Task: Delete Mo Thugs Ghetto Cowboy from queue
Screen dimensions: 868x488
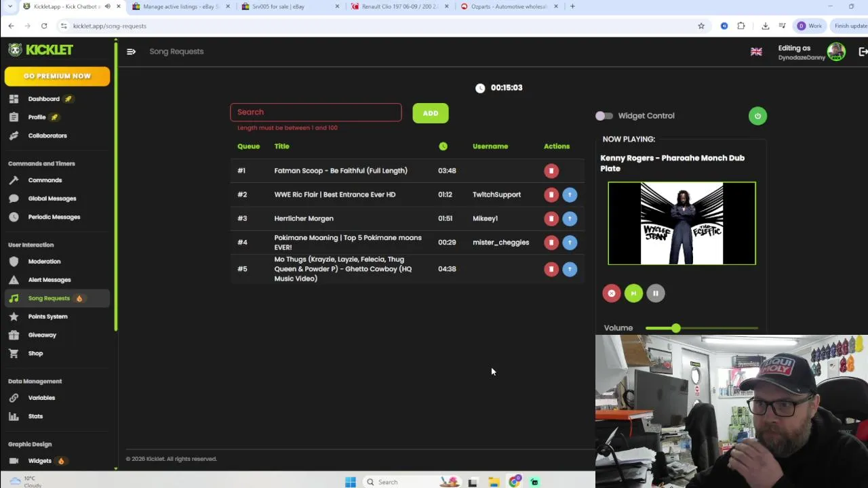Action: point(551,269)
